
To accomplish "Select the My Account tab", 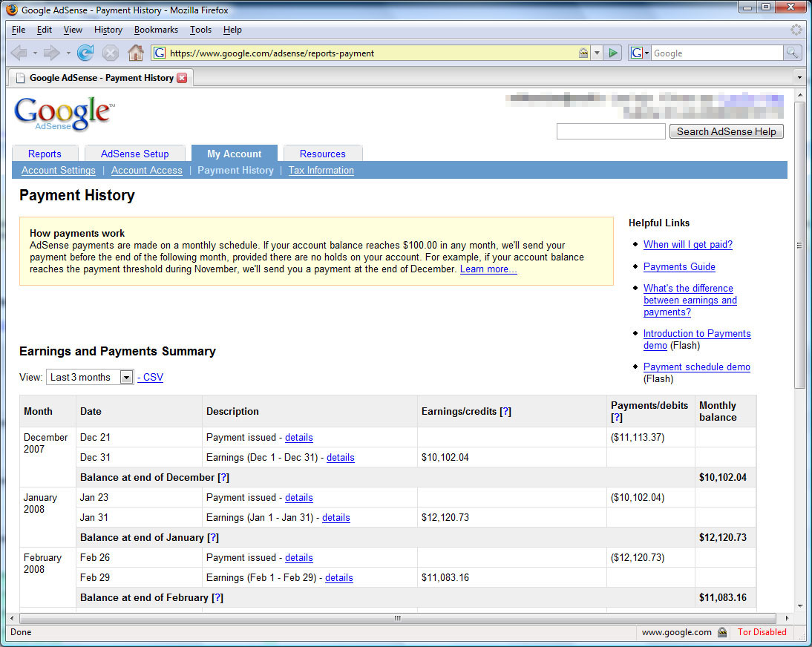I will 234,154.
